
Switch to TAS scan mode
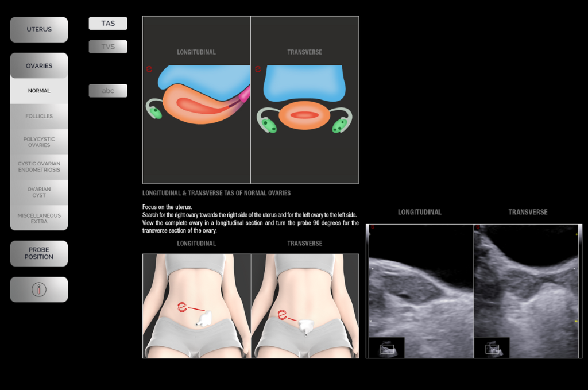pyautogui.click(x=108, y=23)
